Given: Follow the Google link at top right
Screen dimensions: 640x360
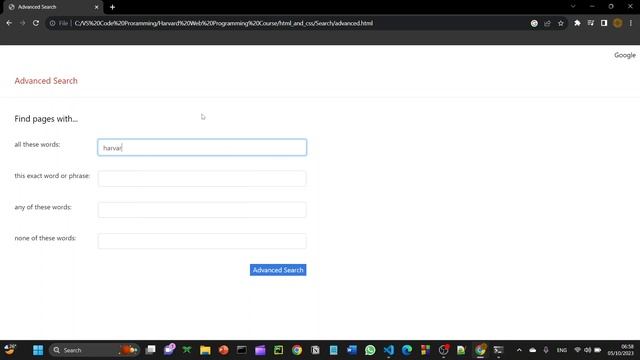Looking at the screenshot, I should 624,55.
